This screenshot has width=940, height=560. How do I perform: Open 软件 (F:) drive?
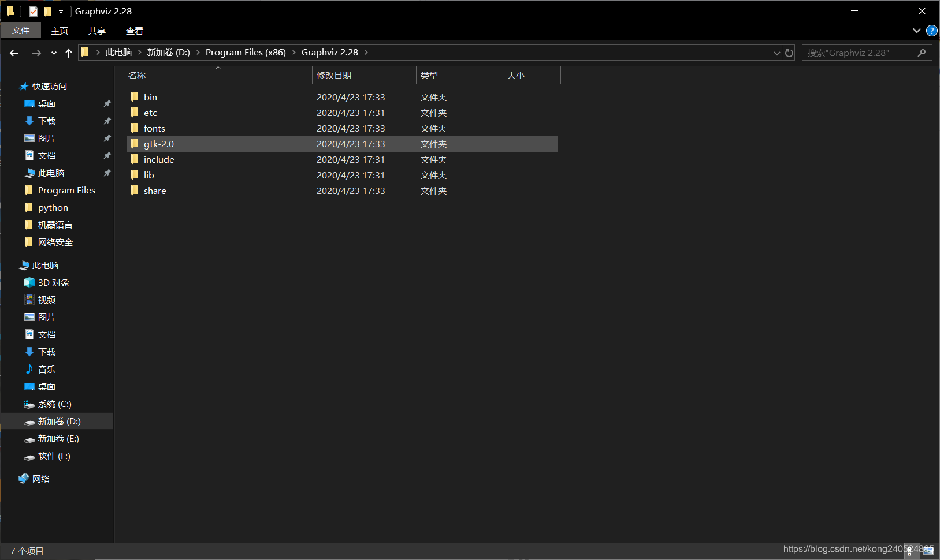click(54, 456)
